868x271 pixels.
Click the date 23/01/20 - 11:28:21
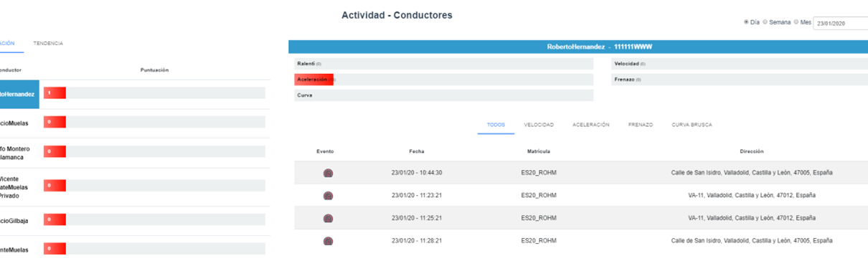417,241
